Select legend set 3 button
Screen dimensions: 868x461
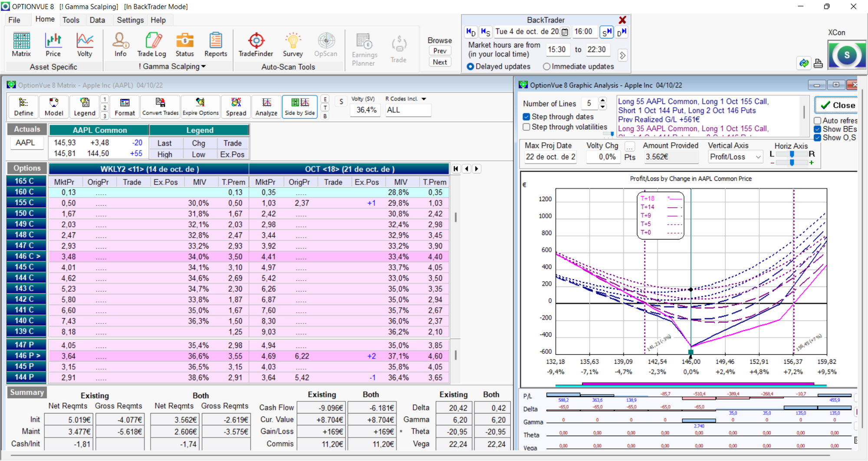105,116
